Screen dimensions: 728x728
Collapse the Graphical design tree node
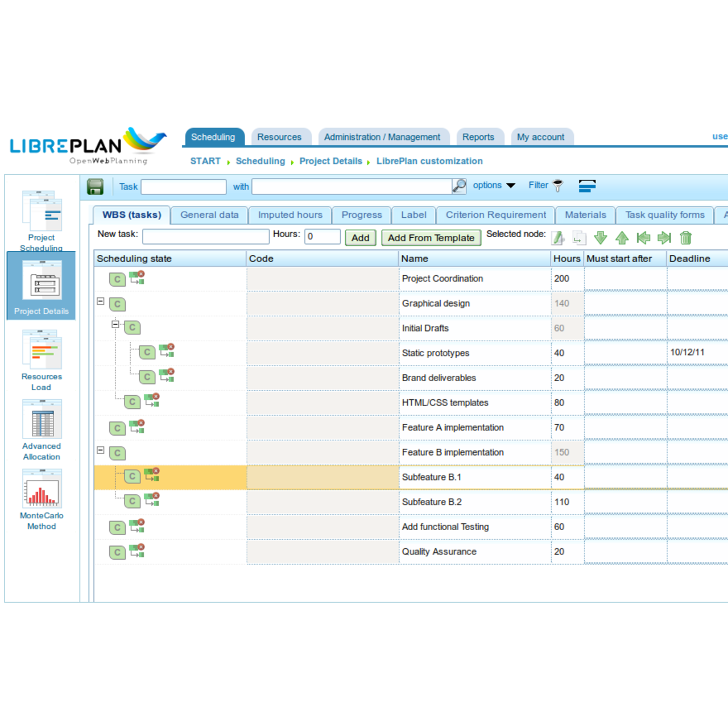100,302
